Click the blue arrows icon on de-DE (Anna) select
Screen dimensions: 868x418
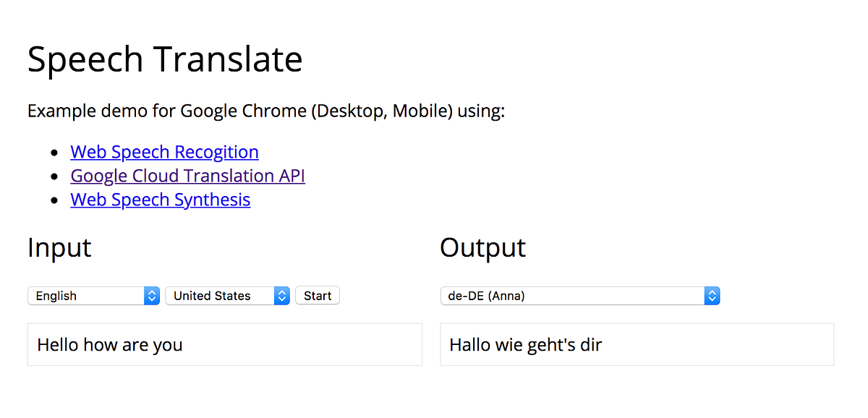tap(712, 296)
